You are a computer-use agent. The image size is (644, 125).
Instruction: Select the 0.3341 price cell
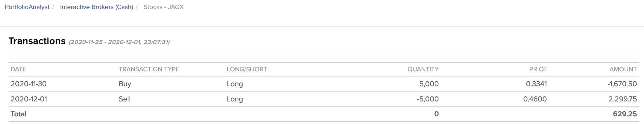536,84
